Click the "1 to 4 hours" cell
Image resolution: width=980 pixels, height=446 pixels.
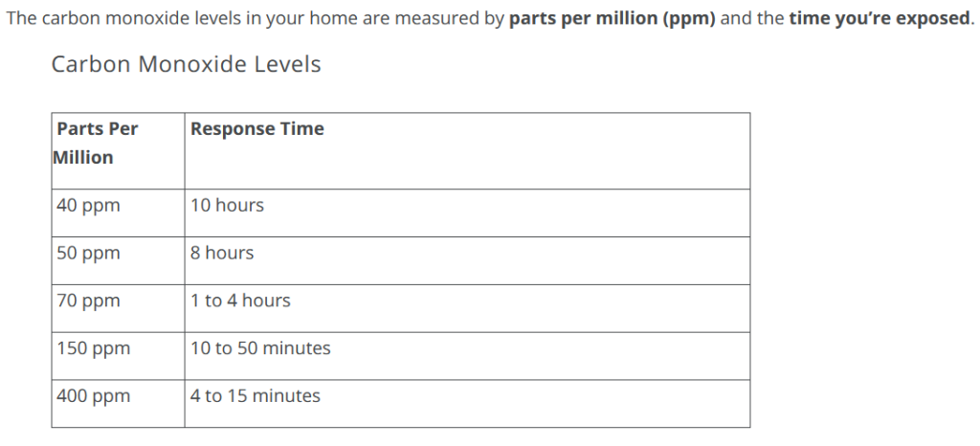click(x=240, y=301)
